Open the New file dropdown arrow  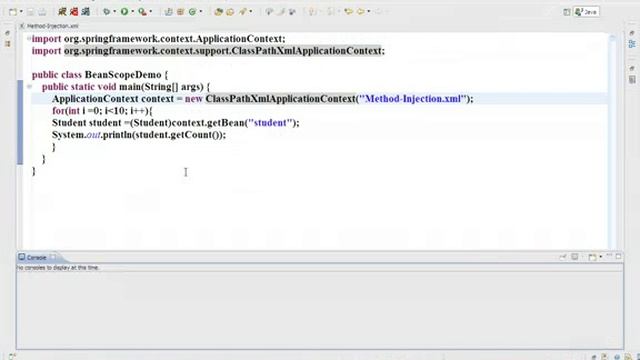(x=21, y=12)
